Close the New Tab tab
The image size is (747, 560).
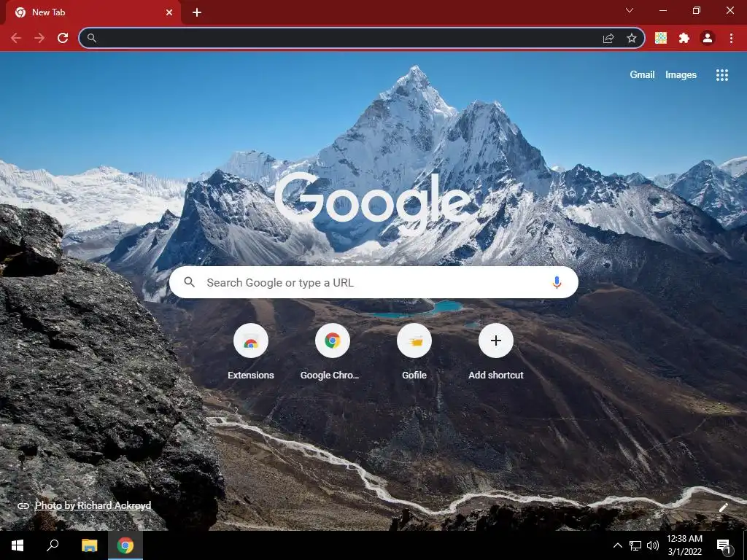coord(169,12)
